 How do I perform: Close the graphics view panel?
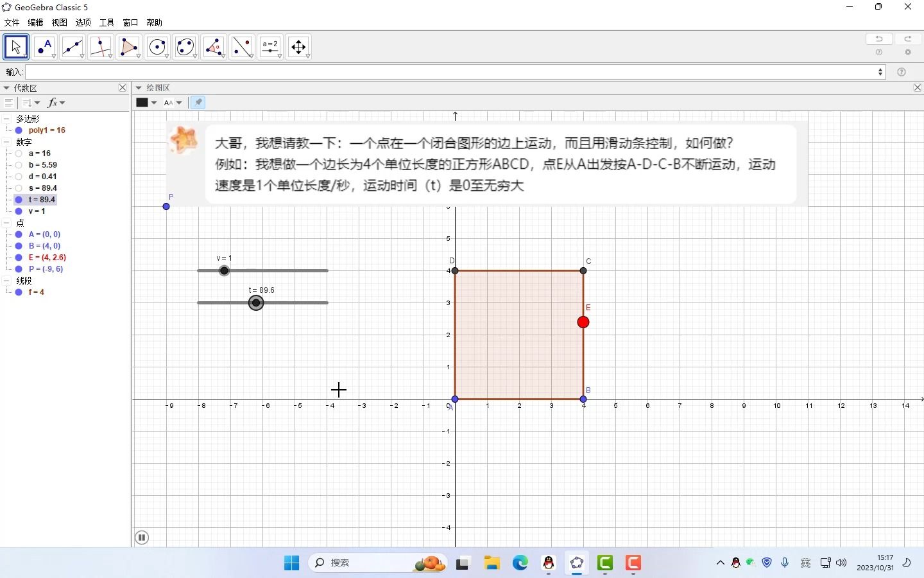[x=918, y=88]
